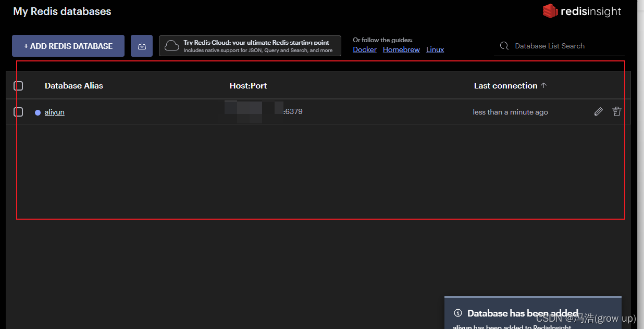Select the aliyun row checkbox

point(18,111)
